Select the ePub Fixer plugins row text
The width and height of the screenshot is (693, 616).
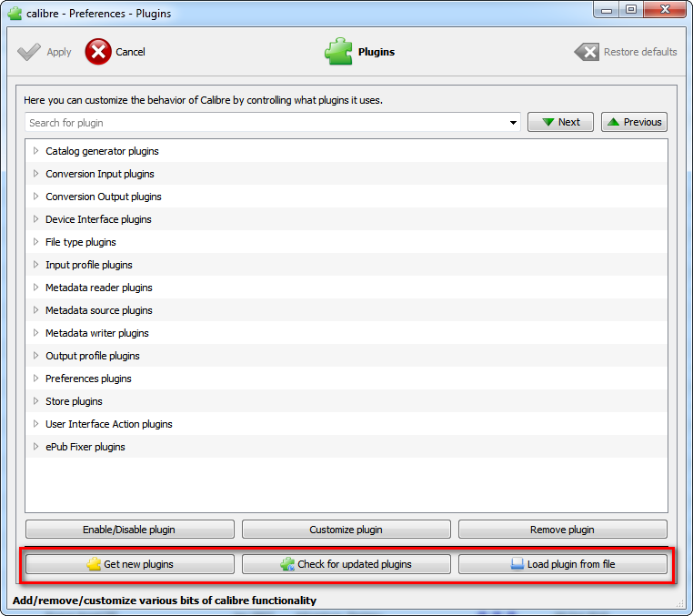[85, 447]
